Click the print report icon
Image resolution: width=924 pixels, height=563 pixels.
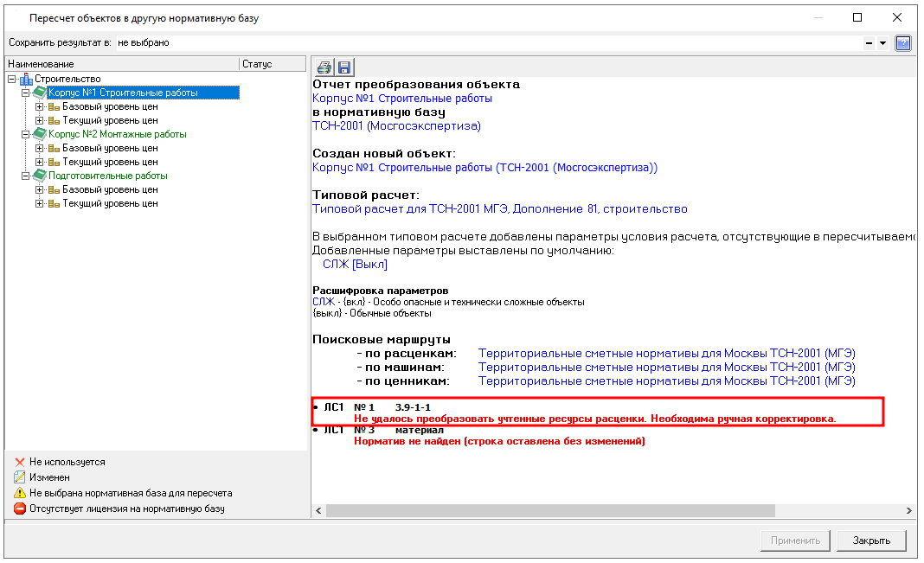coord(324,67)
